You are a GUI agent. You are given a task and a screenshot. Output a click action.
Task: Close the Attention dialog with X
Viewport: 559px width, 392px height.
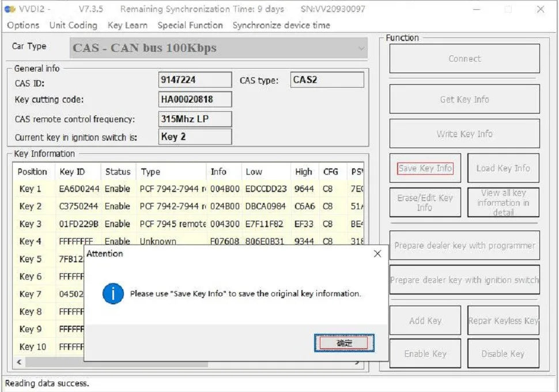(x=377, y=254)
